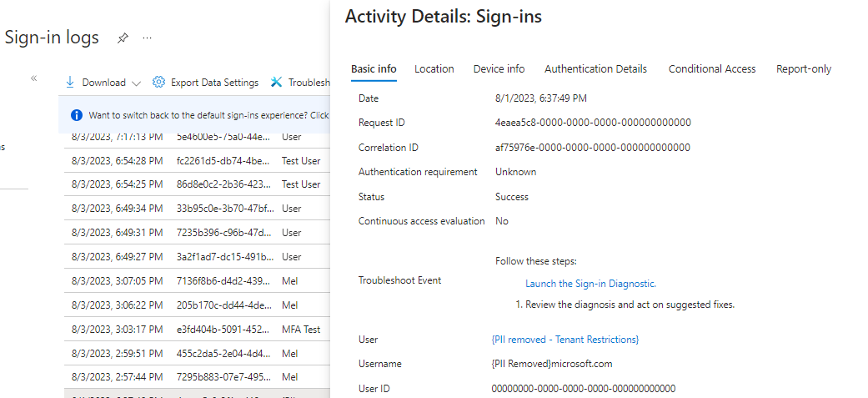Click the Download arrow icon
868x398 pixels.
click(71, 83)
